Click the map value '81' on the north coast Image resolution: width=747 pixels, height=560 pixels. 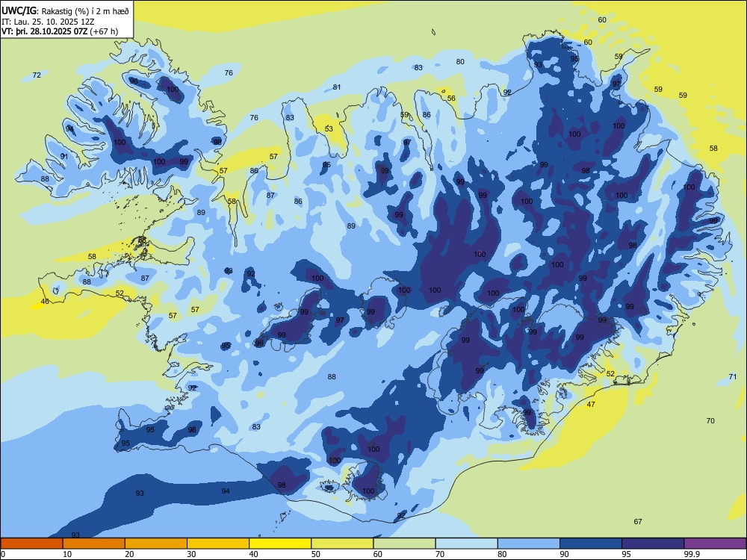point(337,87)
